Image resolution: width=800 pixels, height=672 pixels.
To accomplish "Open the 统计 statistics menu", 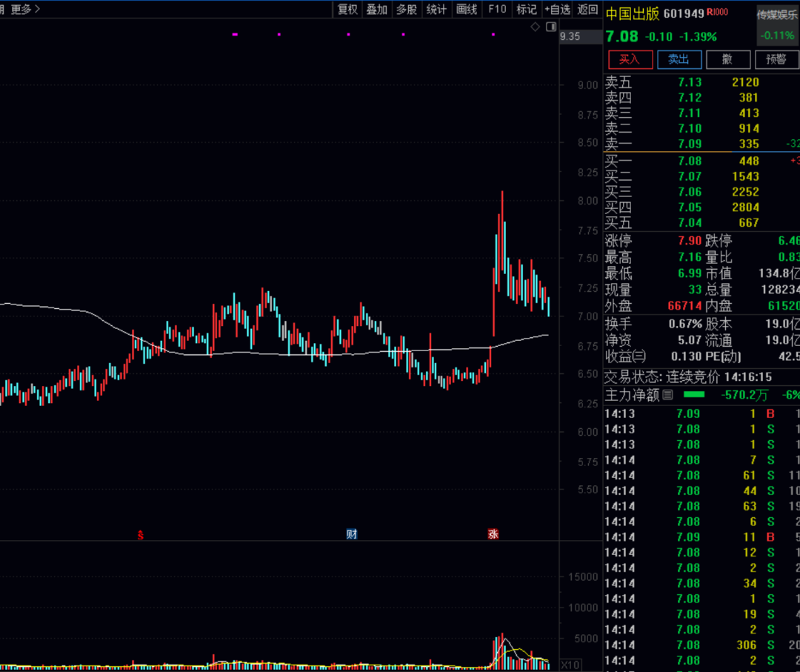I will tap(436, 10).
